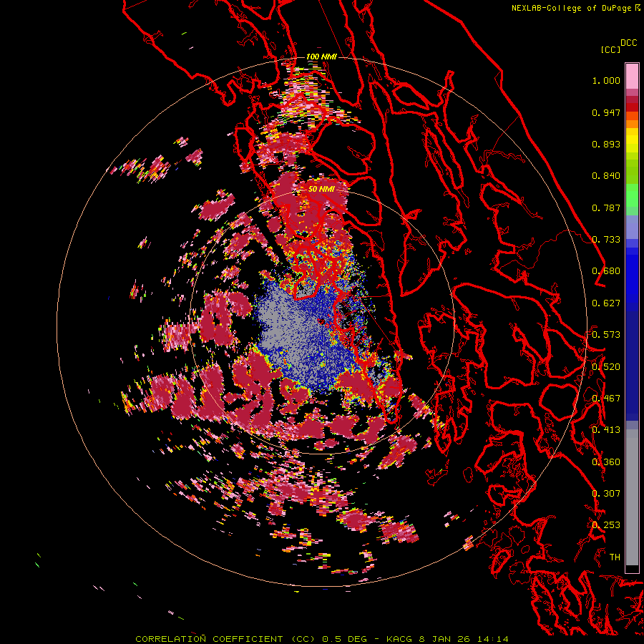Select the 0.307 scale value
Screen dimensions: 644x644
(x=606, y=494)
